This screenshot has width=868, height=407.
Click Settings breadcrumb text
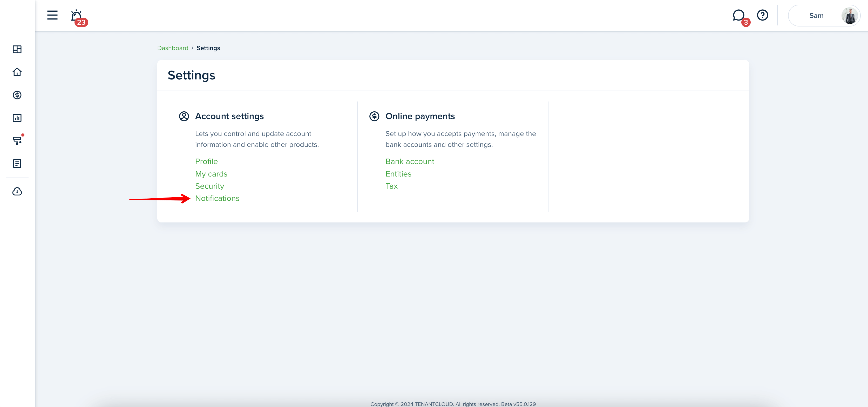208,48
